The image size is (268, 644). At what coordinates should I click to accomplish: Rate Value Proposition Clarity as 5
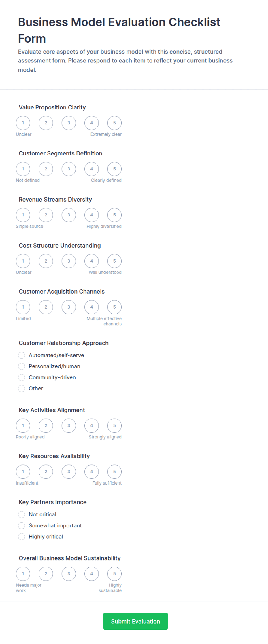point(114,123)
